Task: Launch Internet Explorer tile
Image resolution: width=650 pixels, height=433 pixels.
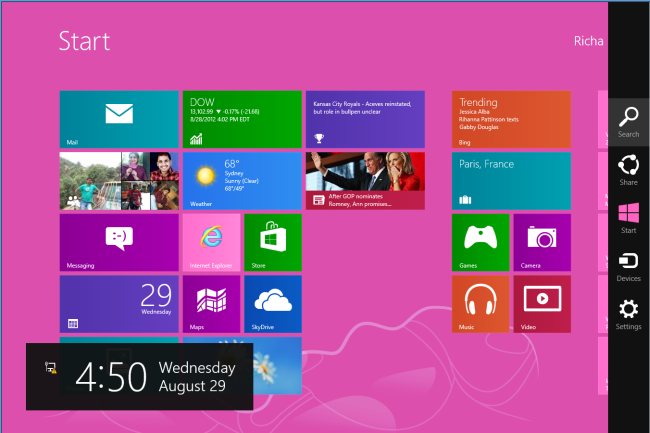Action: click(x=211, y=242)
